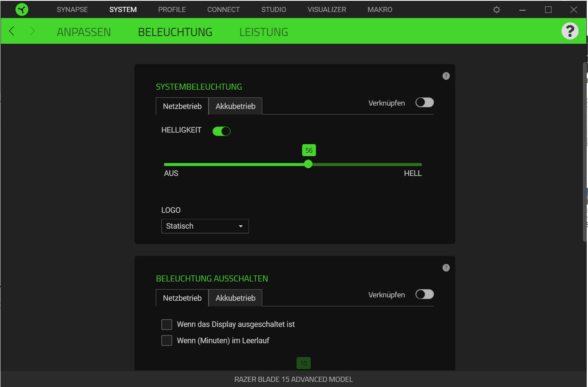
Task: Click the AUS end label of brightness slider
Action: (x=171, y=173)
